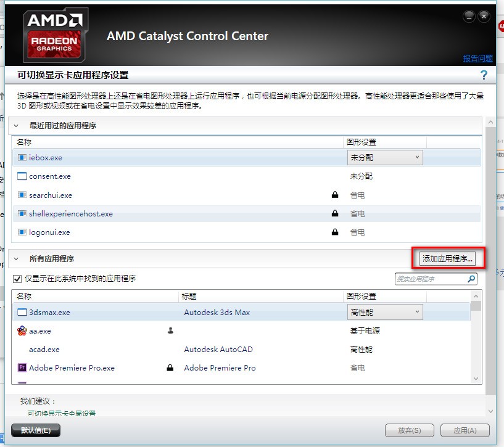Select the logonui.exe row text
This screenshot has height=447, width=504.
(49, 232)
